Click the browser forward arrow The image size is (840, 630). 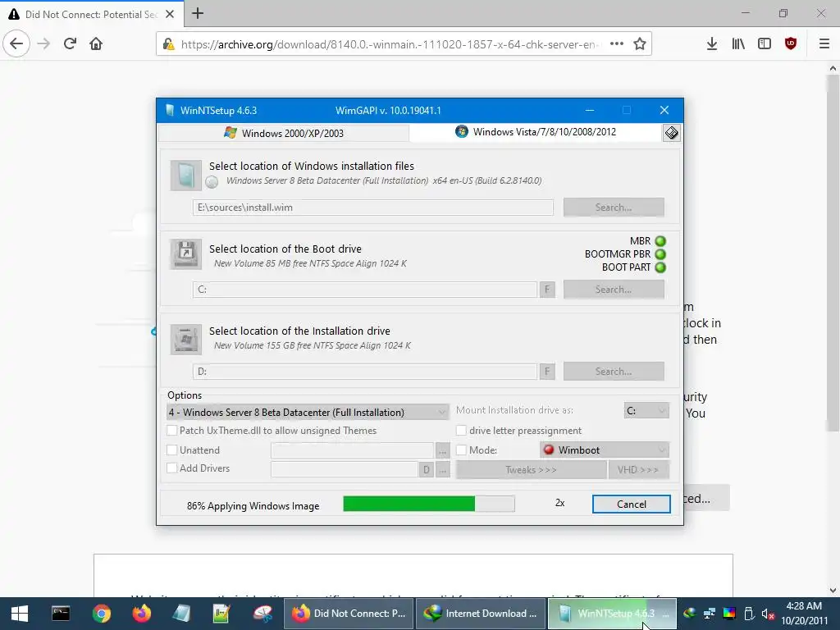tap(43, 43)
